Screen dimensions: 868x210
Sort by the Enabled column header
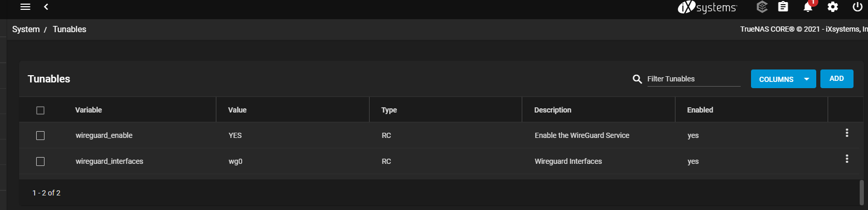(x=700, y=110)
